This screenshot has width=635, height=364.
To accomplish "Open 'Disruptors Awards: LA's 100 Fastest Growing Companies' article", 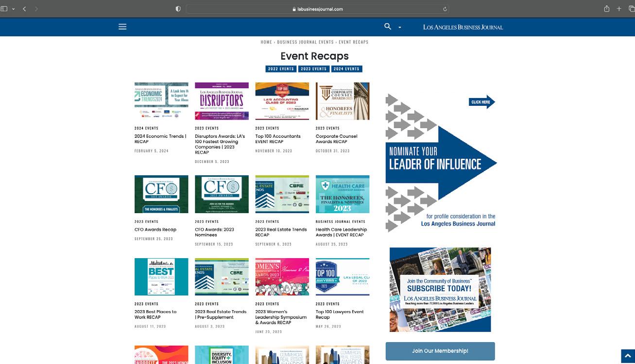I will (x=220, y=144).
